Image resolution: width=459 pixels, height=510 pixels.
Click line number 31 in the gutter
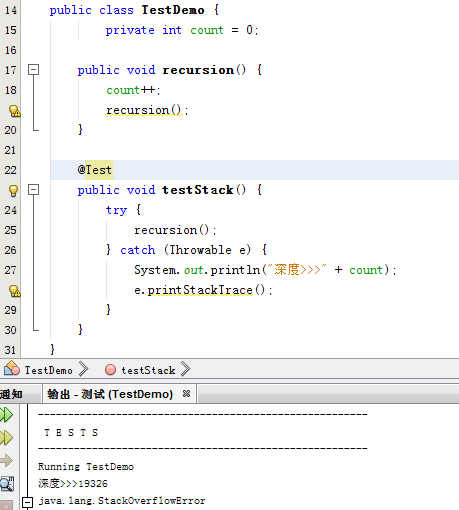point(10,350)
